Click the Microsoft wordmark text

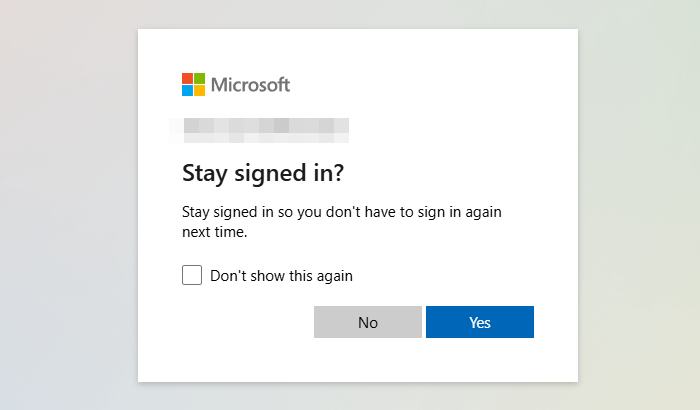coord(250,85)
